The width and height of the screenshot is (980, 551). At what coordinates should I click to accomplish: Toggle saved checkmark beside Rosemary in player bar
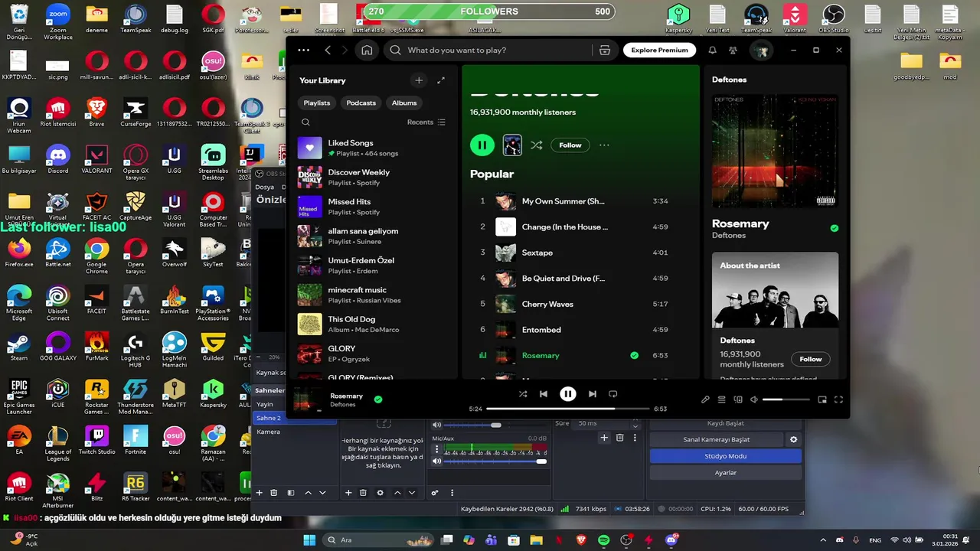378,399
